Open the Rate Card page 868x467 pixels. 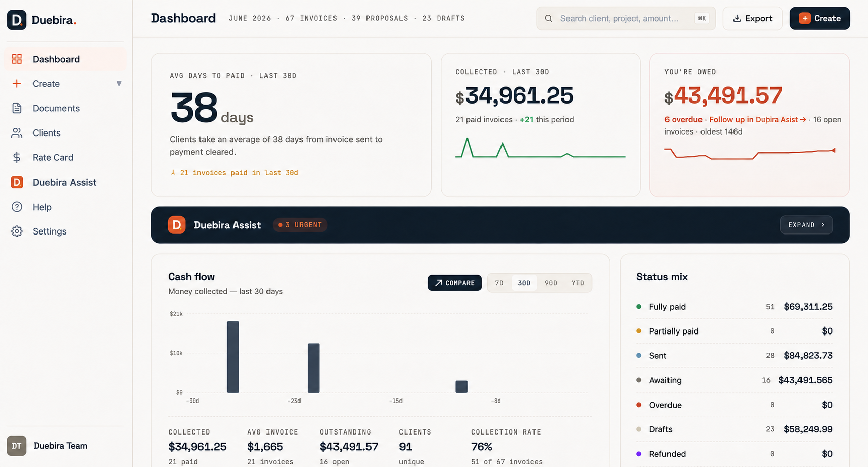(65, 157)
